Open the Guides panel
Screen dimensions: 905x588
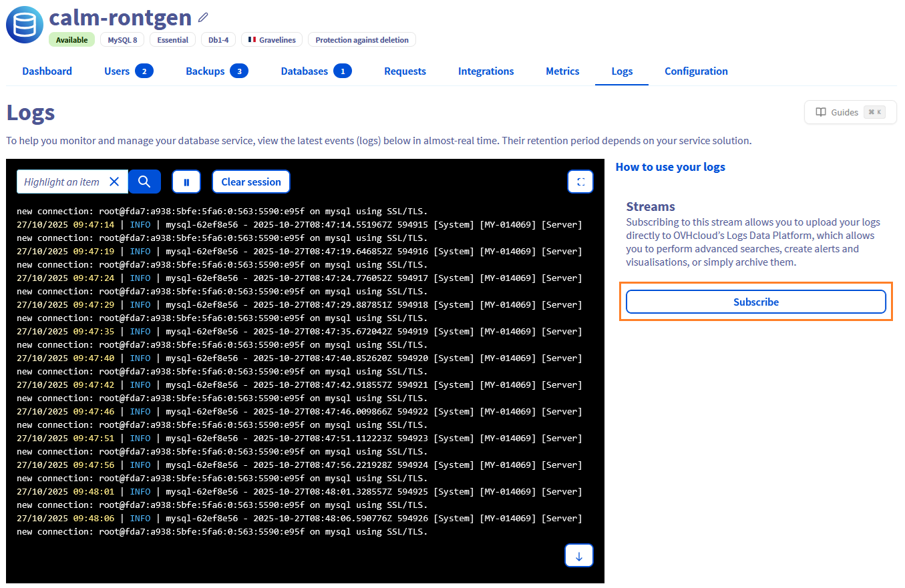pyautogui.click(x=849, y=111)
